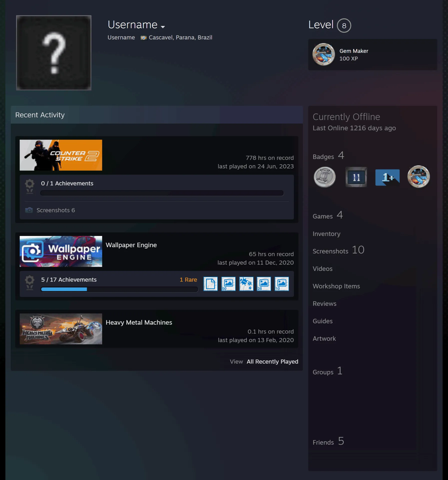Image resolution: width=448 pixels, height=480 pixels.
Task: Open the Workshop Items link
Action: pos(336,286)
